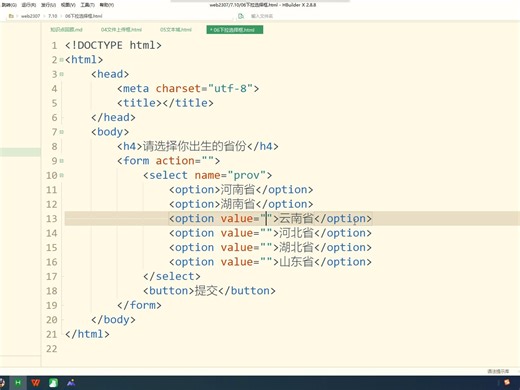Collapse the select tag fold on line 10
This screenshot has width=520, height=390.
tap(62, 175)
